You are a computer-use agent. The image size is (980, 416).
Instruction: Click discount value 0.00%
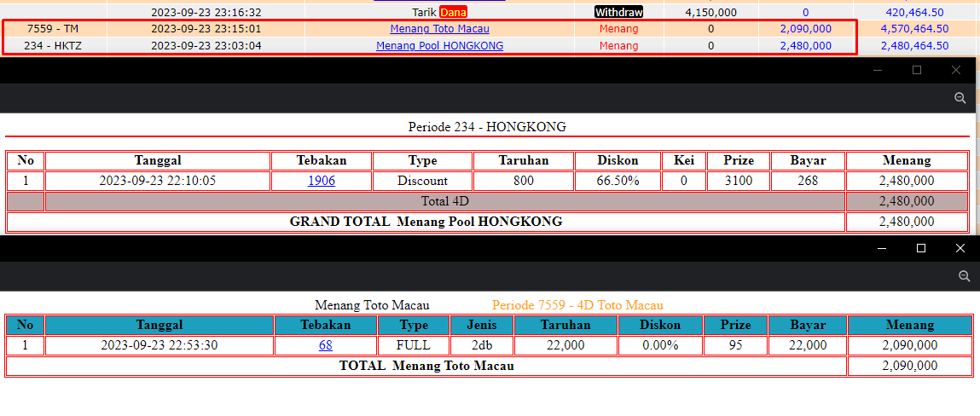pos(660,345)
